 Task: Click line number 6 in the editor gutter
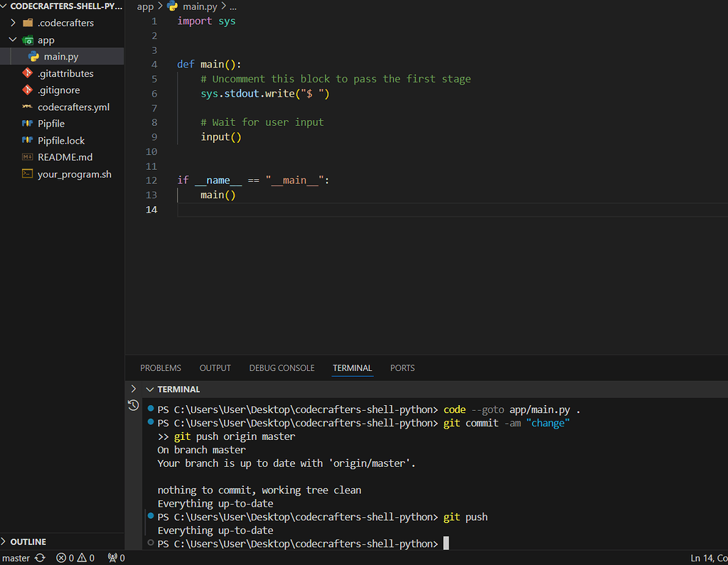154,93
